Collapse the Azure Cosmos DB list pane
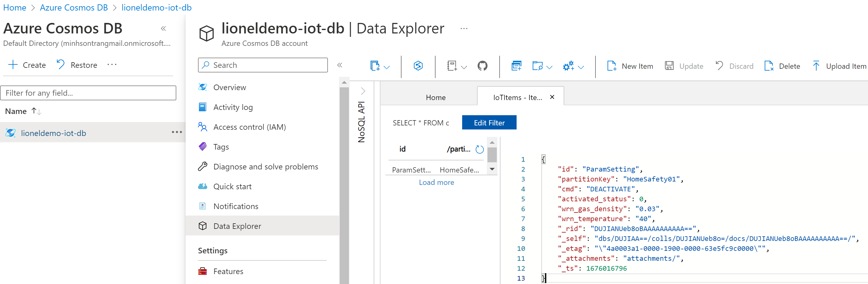This screenshot has width=868, height=284. coord(163,29)
